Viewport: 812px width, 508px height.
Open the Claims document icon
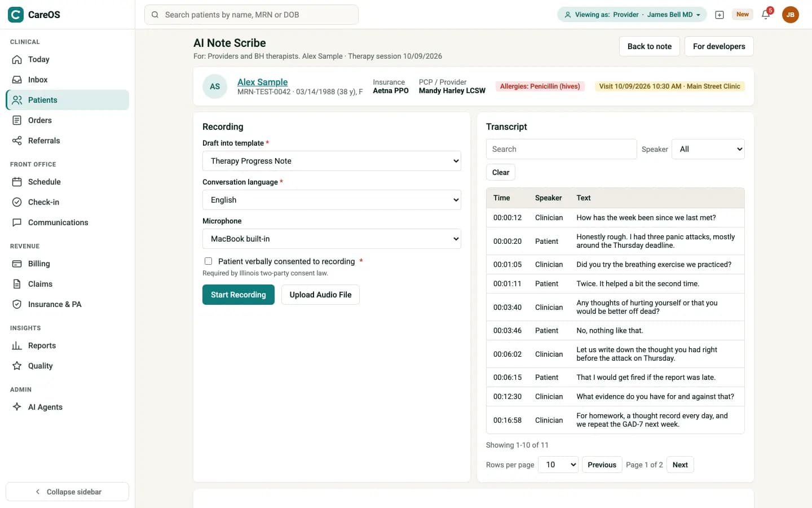click(x=17, y=284)
